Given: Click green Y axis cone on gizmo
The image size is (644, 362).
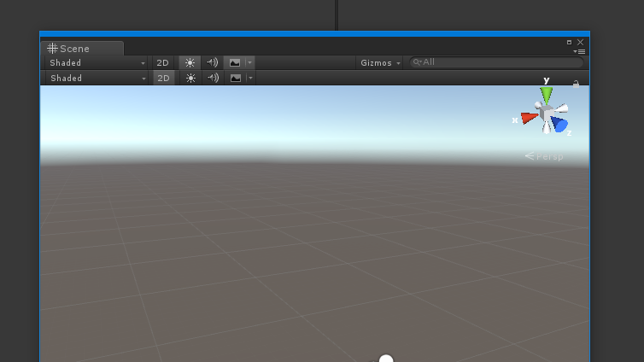Looking at the screenshot, I should point(547,96).
